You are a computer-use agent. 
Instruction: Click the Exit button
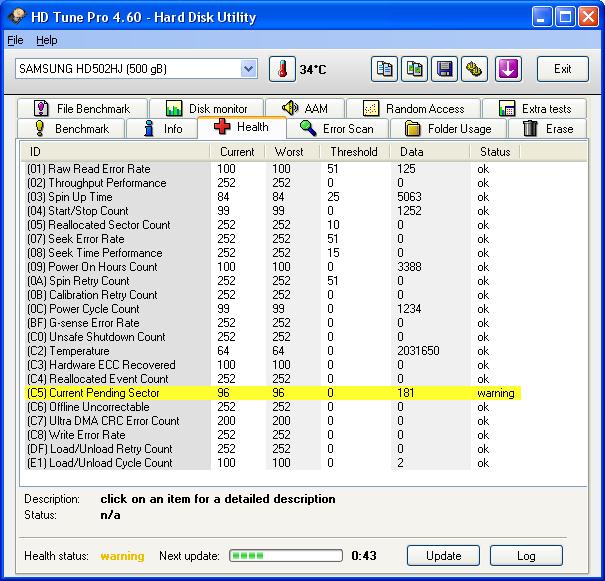click(563, 69)
